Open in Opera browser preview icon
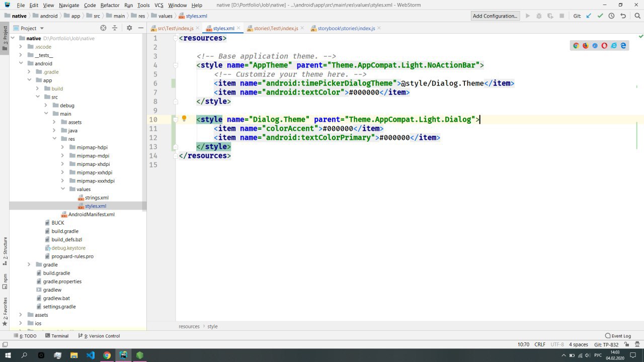This screenshot has width=644, height=362. (604, 45)
